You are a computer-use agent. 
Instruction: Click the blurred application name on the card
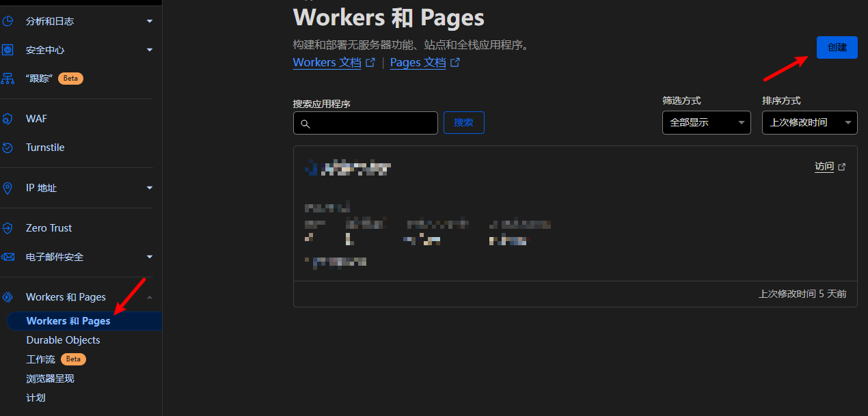pos(349,167)
